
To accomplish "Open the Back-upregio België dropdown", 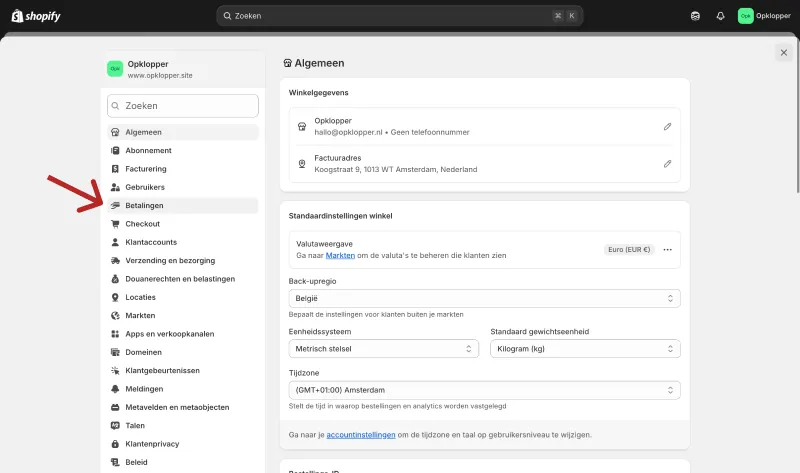I will [x=484, y=298].
